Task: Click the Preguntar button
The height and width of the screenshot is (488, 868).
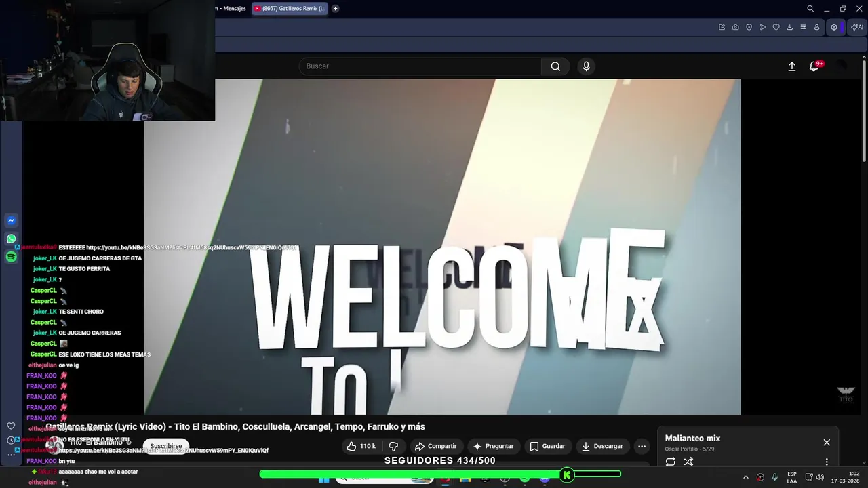Action: [493, 446]
